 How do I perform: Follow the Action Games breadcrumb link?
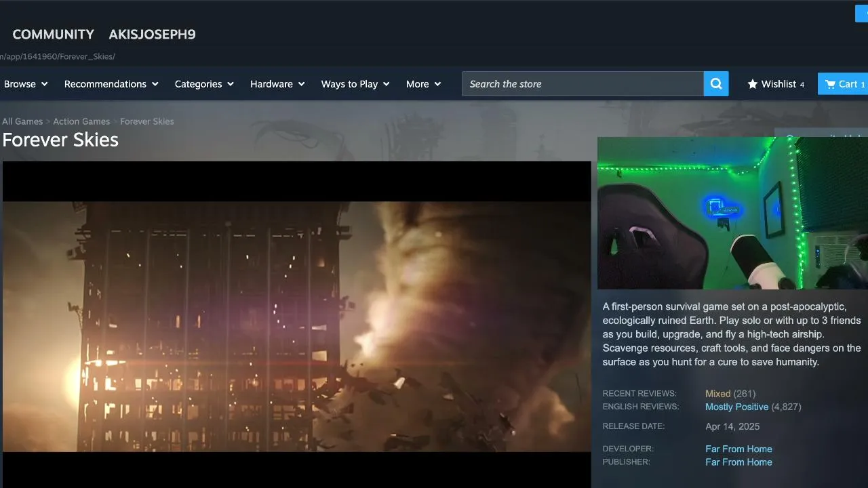tap(81, 121)
